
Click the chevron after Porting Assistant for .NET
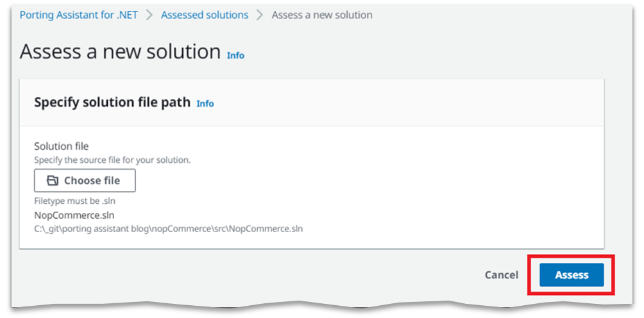[x=149, y=15]
